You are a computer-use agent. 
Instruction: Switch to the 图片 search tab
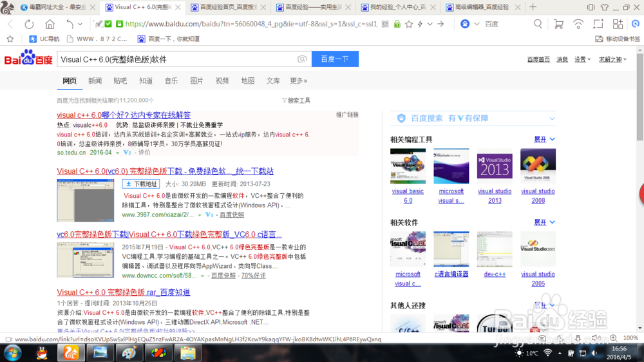(196, 81)
